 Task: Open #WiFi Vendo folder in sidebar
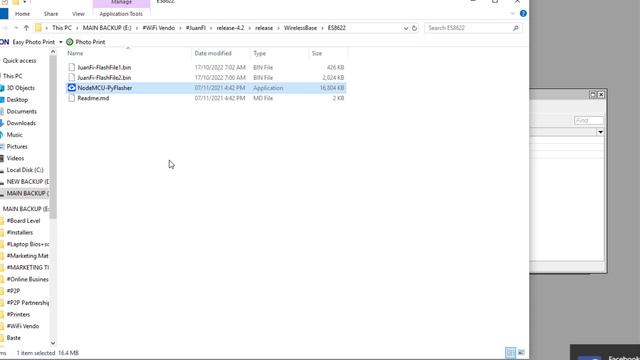23,327
